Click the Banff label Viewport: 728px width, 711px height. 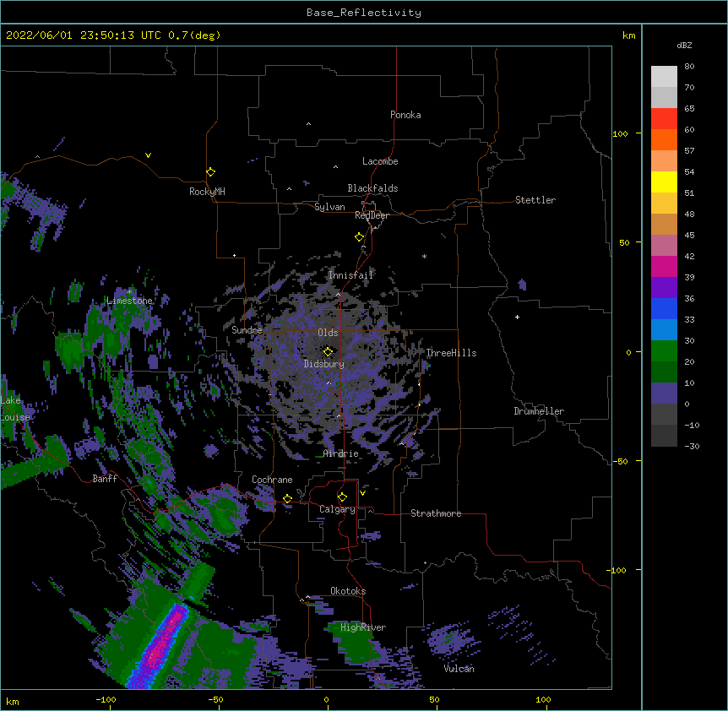[105, 479]
